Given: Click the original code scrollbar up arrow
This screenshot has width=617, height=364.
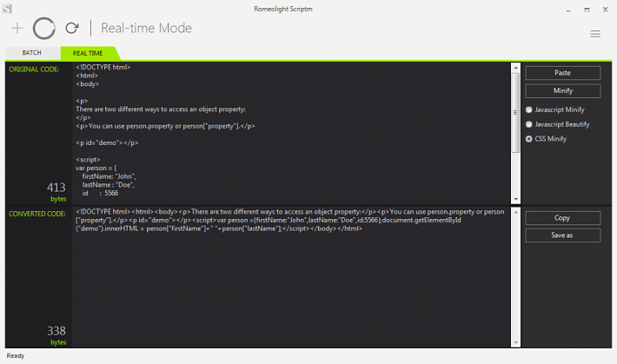Looking at the screenshot, I should pos(515,68).
